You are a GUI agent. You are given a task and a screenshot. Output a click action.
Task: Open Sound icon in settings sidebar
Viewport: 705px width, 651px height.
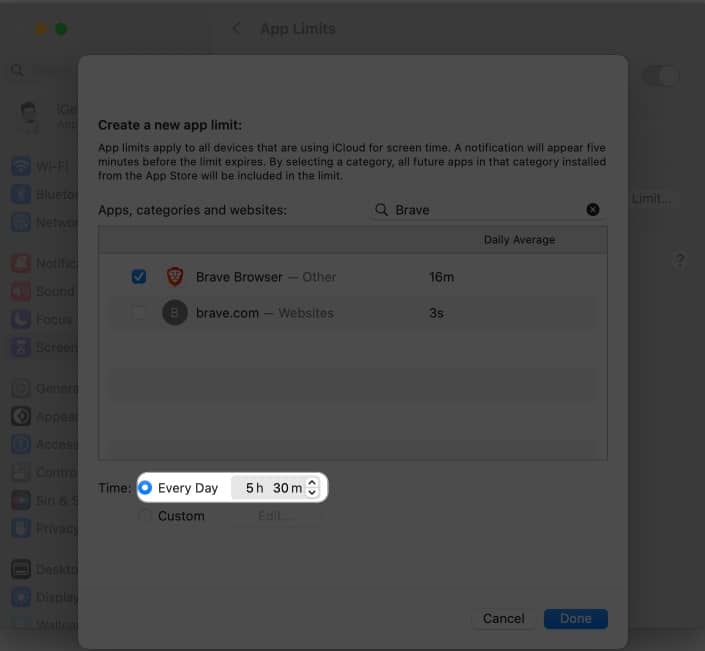[21, 291]
